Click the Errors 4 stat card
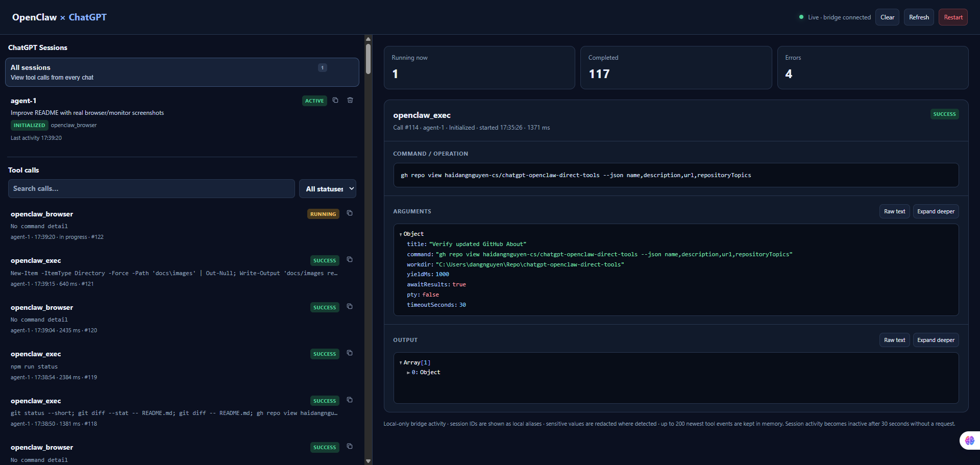980x465 pixels. click(x=873, y=68)
